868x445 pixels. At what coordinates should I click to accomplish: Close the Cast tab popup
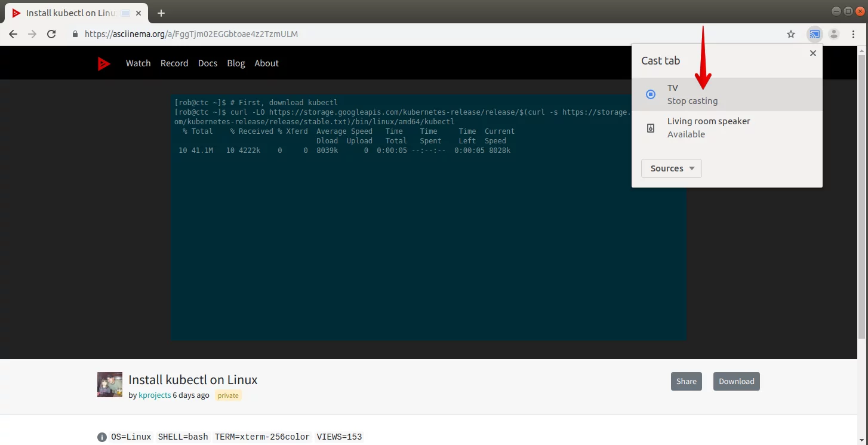(x=812, y=53)
